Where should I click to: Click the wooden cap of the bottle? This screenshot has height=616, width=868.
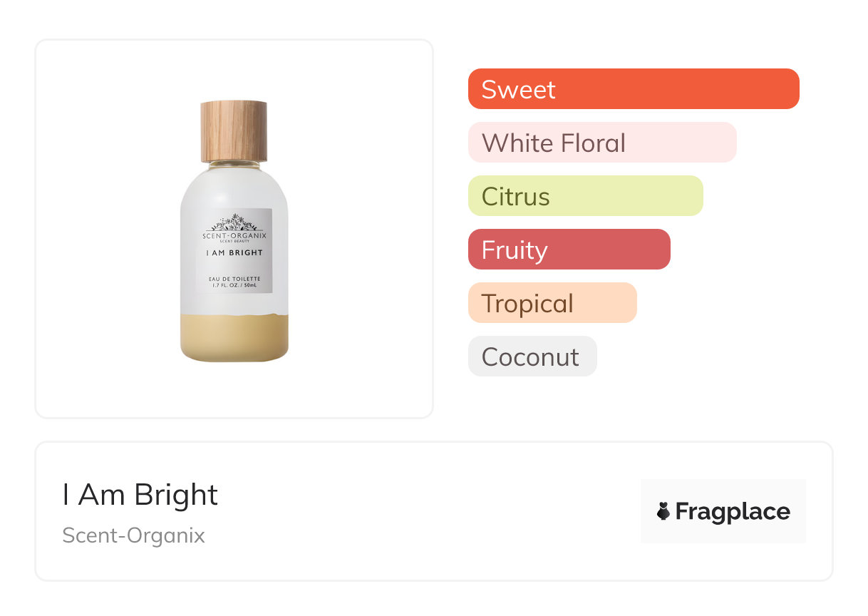(x=234, y=130)
